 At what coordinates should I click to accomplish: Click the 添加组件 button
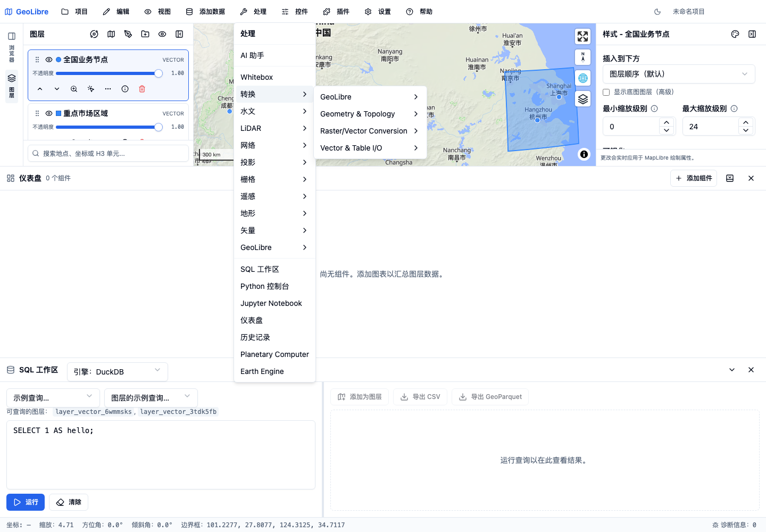point(694,178)
